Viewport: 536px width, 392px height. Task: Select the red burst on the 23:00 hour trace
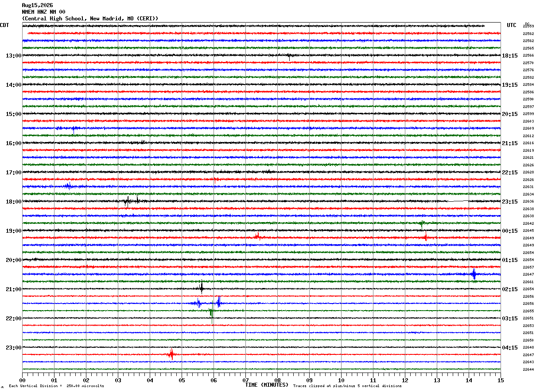click(x=171, y=354)
